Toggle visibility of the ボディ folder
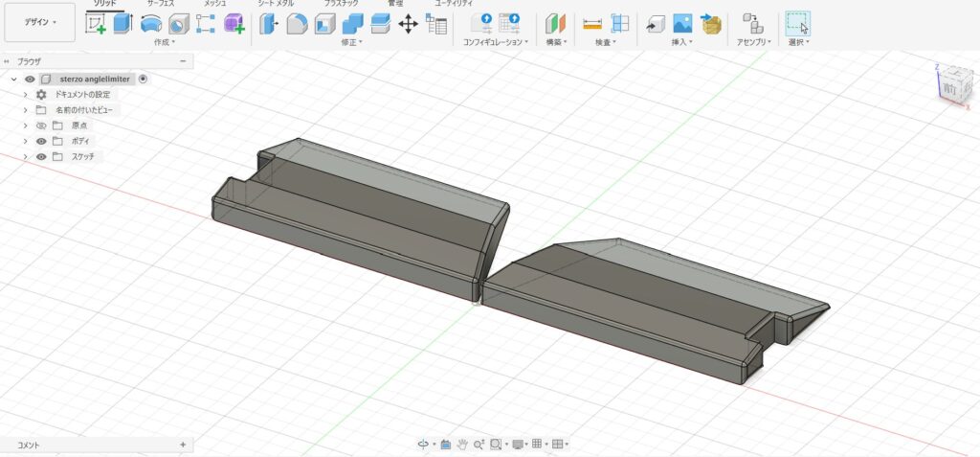Viewport: 980px width, 457px height. [41, 141]
